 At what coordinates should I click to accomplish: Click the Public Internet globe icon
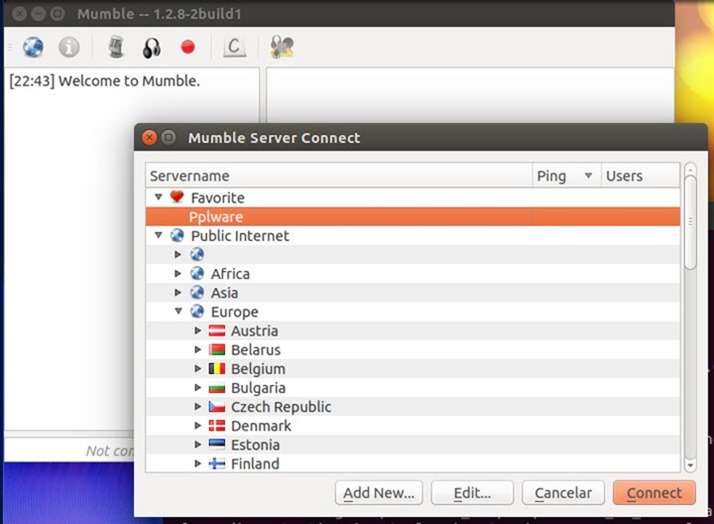pyautogui.click(x=177, y=235)
